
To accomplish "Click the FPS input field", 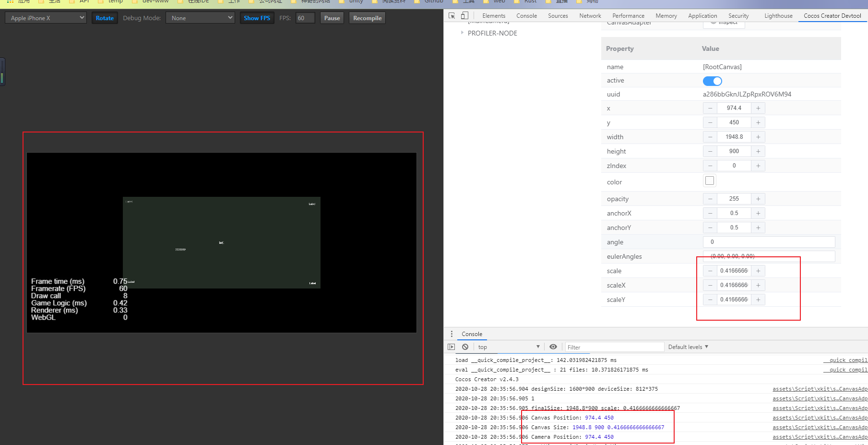I will point(305,18).
